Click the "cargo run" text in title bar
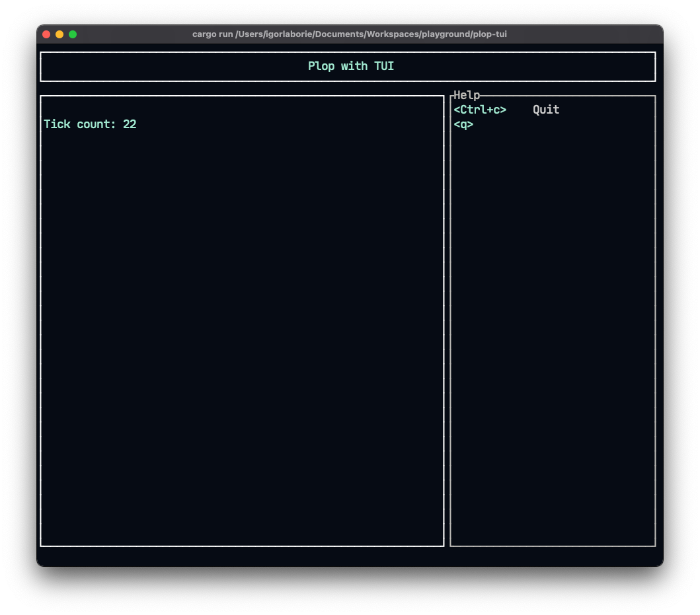The width and height of the screenshot is (700, 615). pyautogui.click(x=212, y=34)
